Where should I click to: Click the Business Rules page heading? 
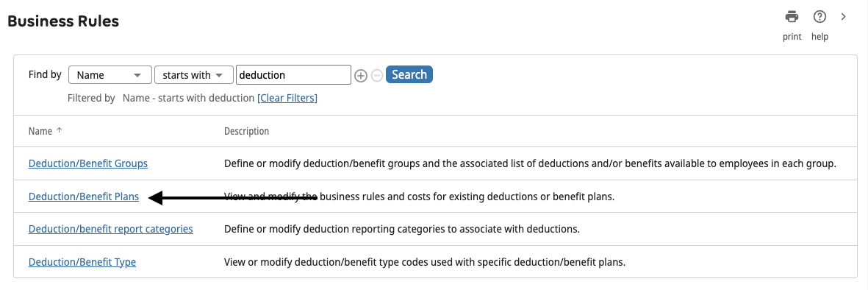click(x=63, y=21)
